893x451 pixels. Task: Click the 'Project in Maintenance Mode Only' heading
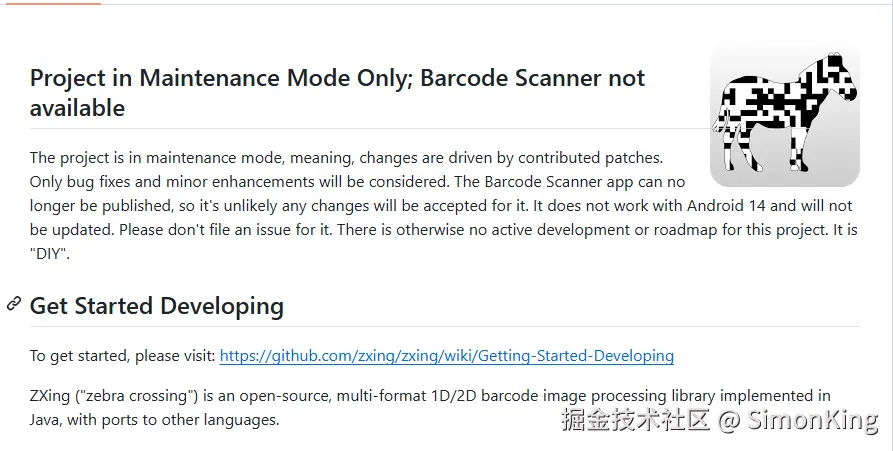[x=218, y=78]
